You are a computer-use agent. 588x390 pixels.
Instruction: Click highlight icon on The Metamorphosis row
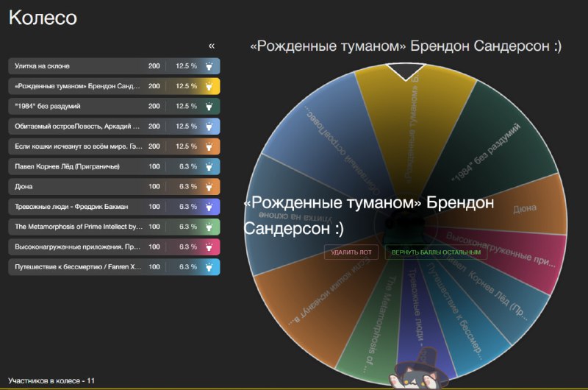(209, 227)
